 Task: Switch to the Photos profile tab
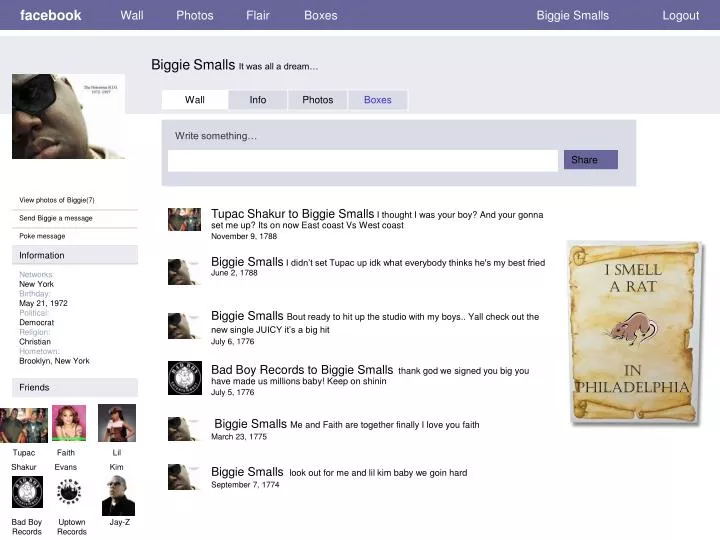pos(318,100)
